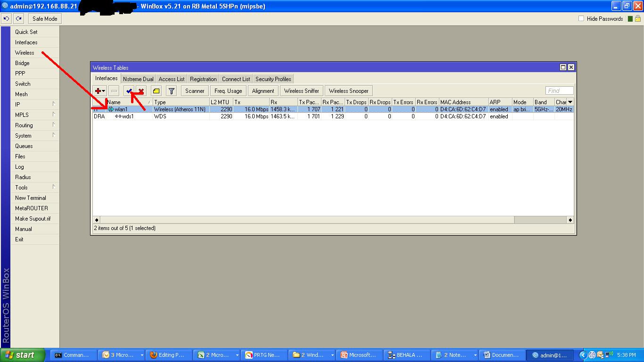Image resolution: width=644 pixels, height=362 pixels.
Task: Launch Wireless Sniffer
Action: 302,91
